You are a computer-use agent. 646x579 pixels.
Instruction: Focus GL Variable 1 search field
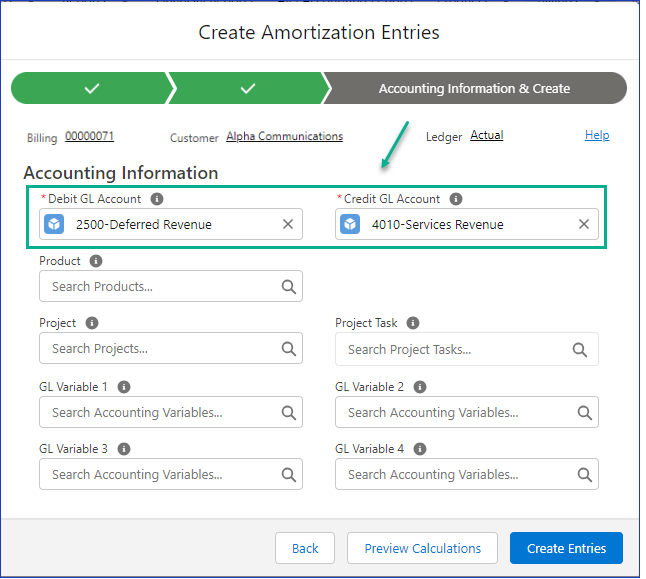[x=171, y=413]
